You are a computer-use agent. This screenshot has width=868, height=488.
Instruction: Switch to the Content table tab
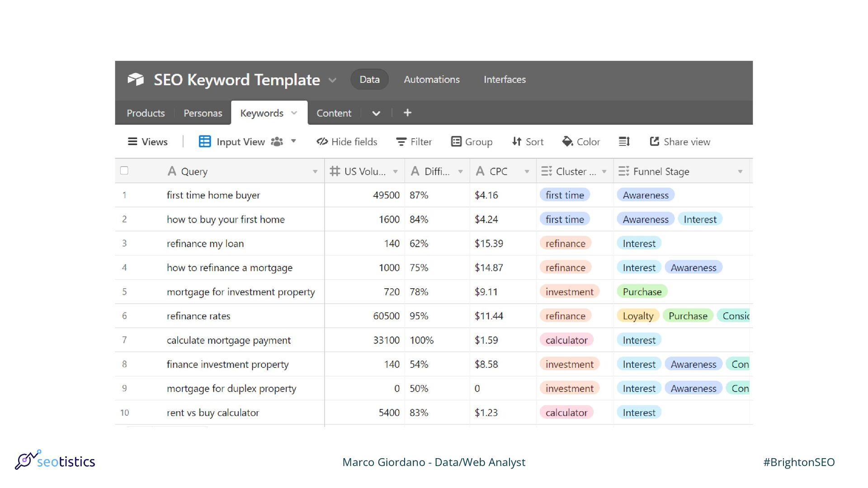334,113
